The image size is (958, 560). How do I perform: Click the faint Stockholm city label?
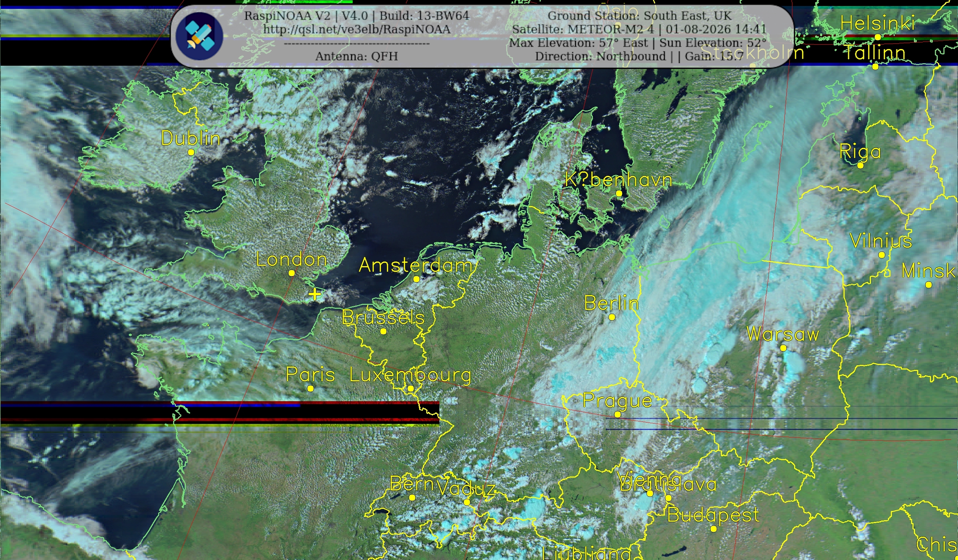752,53
